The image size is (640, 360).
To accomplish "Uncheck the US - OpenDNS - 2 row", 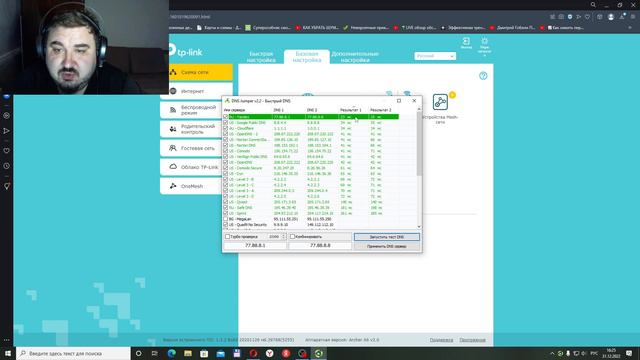I will tap(226, 134).
